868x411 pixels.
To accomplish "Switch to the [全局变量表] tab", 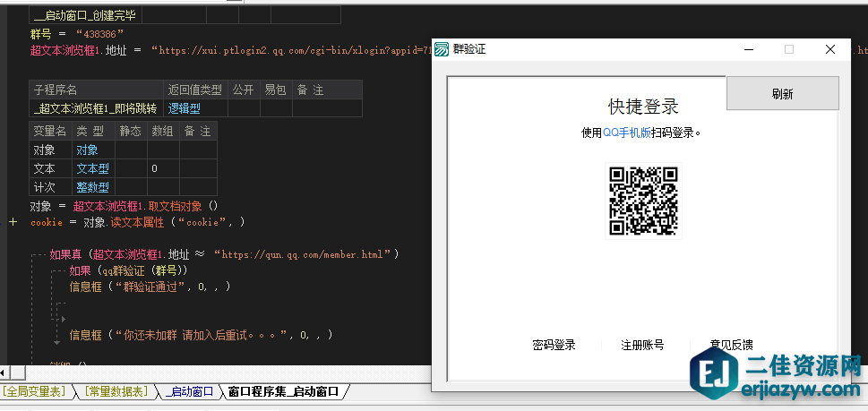I will (x=34, y=391).
